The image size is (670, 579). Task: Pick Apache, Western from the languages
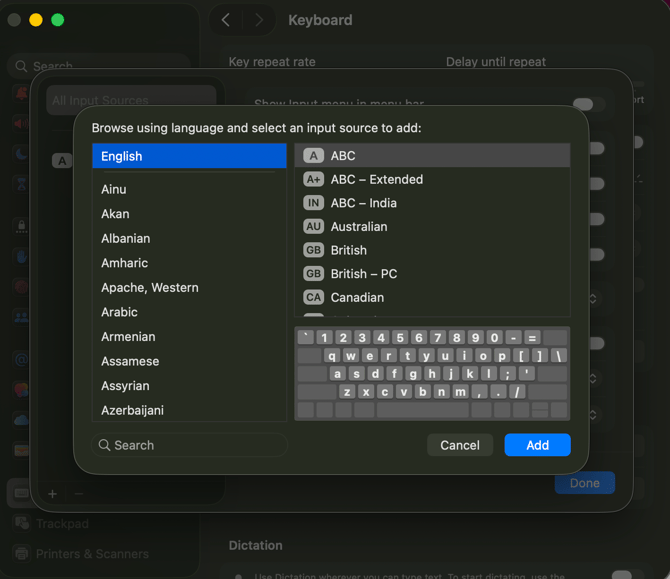pos(150,287)
